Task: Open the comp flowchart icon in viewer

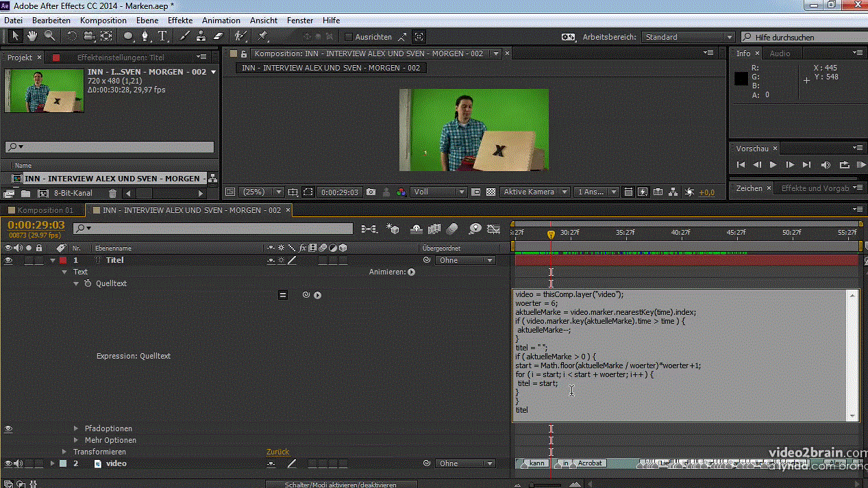Action: tap(673, 192)
